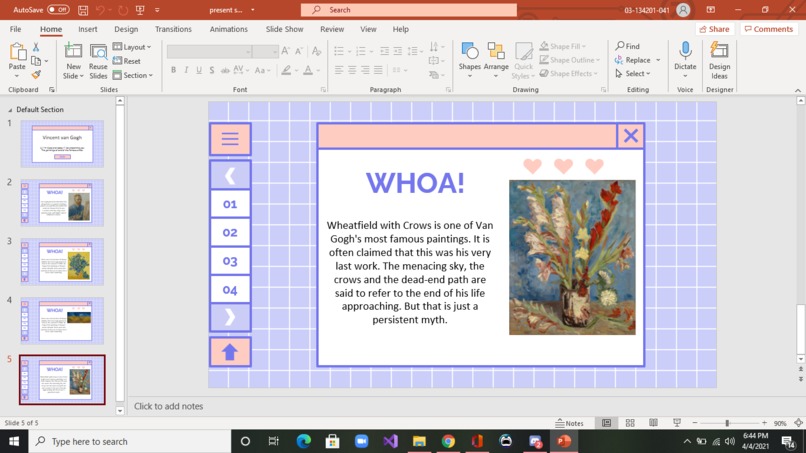Open the Shape Fill dropdown
806x453 pixels.
563,46
